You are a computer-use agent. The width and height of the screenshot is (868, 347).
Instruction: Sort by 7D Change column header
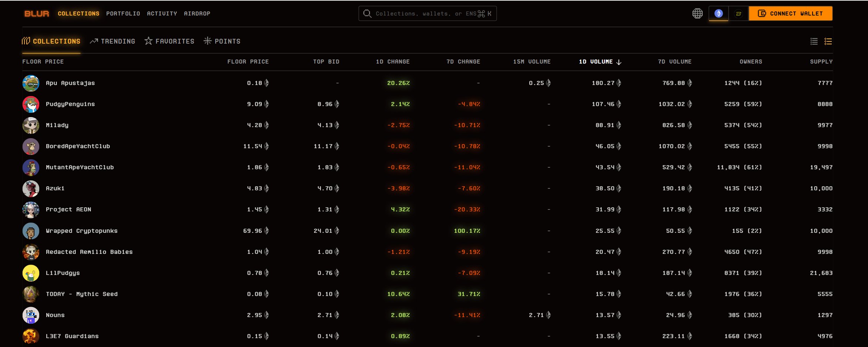tap(463, 62)
